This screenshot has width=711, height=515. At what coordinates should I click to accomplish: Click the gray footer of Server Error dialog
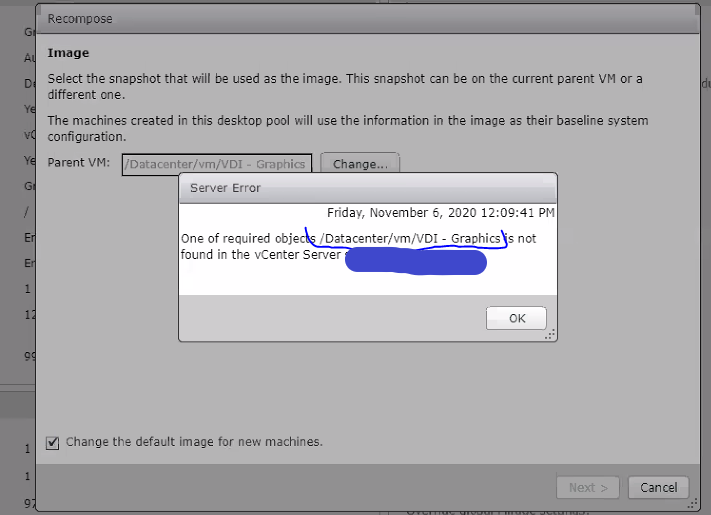[330, 319]
